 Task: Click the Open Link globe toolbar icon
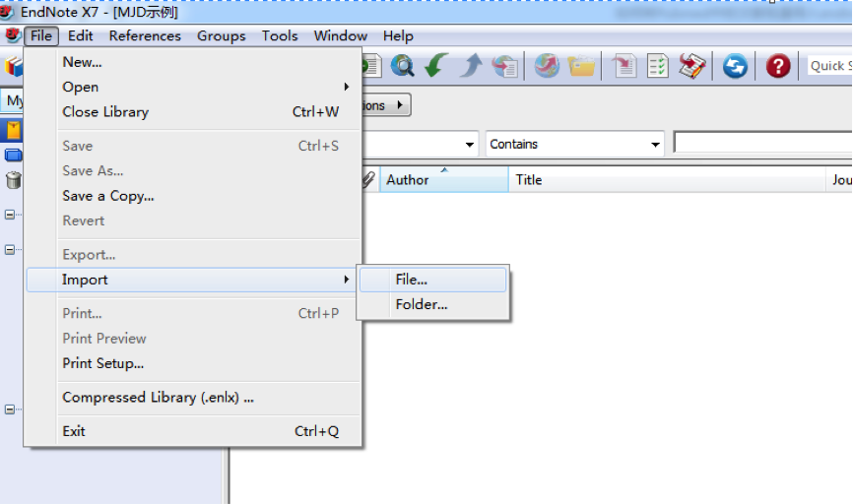(547, 66)
